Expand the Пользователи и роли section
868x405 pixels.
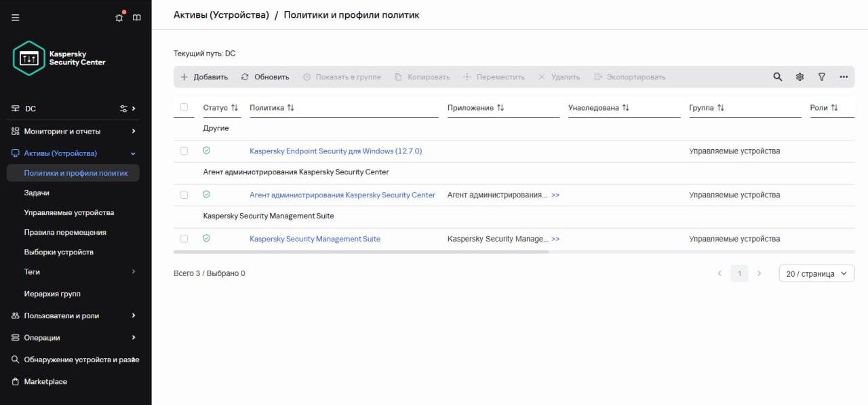[134, 315]
